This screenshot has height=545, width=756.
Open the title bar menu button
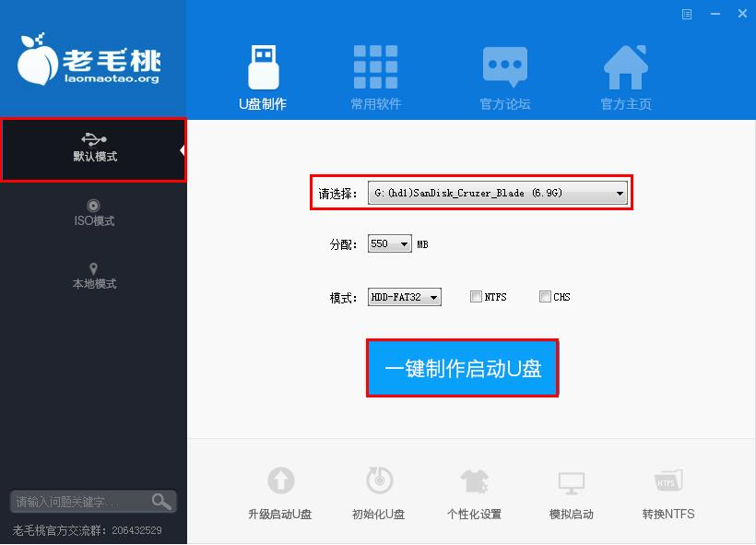coord(687,14)
